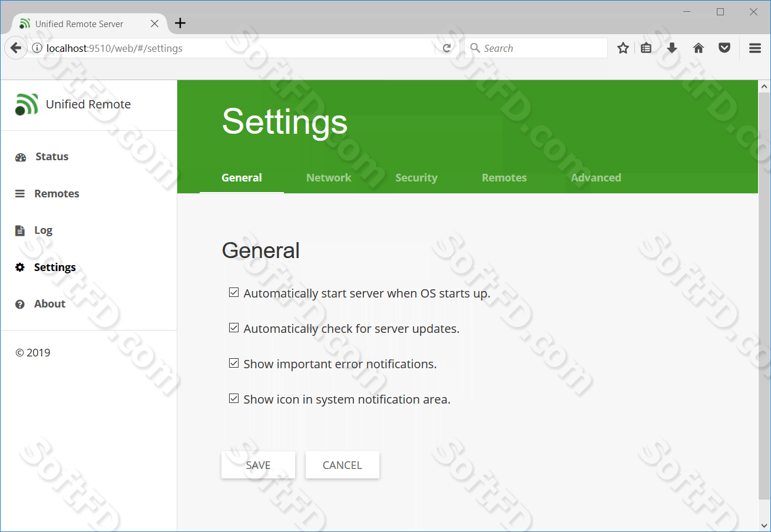771x532 pixels.
Task: Open the browser hamburger menu
Action: click(x=755, y=48)
